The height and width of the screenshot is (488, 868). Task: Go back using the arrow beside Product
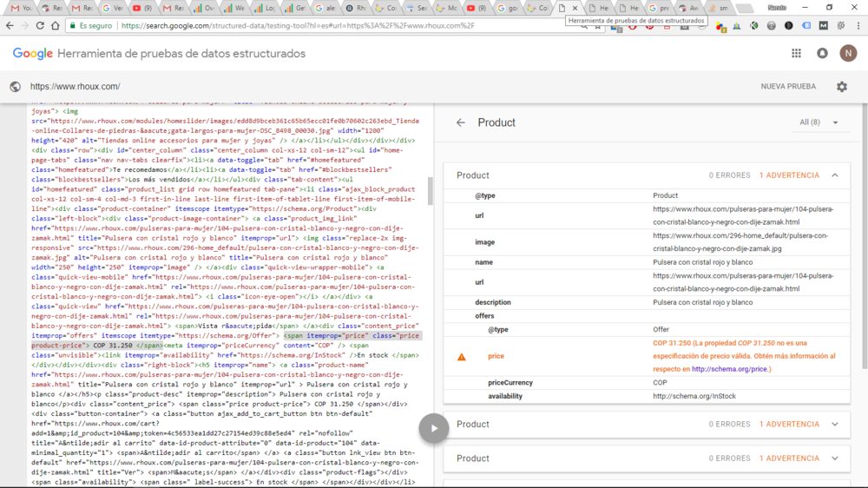[x=461, y=122]
